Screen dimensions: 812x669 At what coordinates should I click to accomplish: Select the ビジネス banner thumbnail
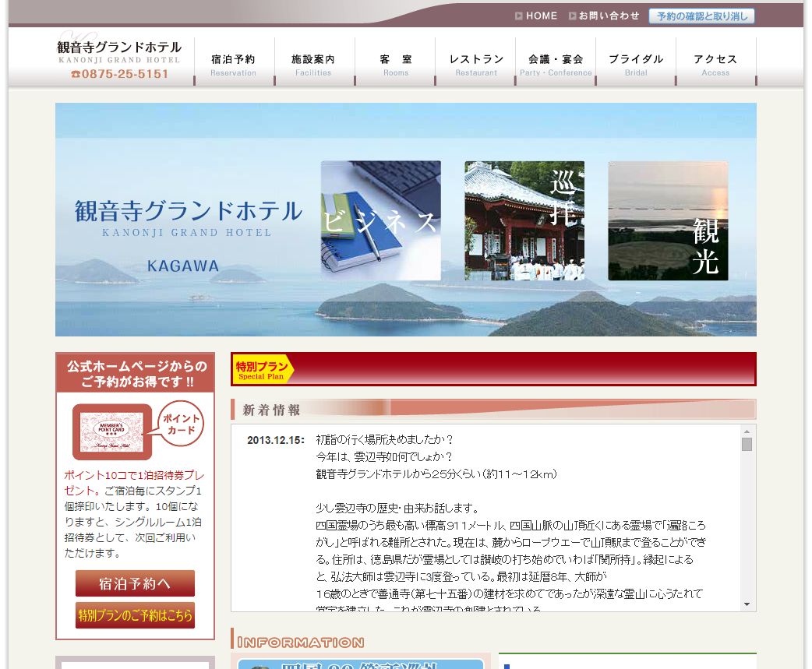pyautogui.click(x=380, y=221)
